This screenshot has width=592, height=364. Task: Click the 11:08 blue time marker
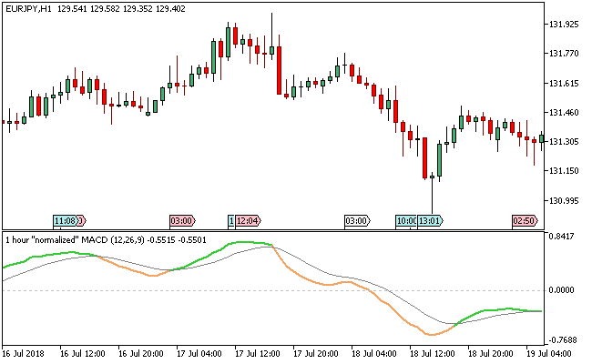click(66, 220)
